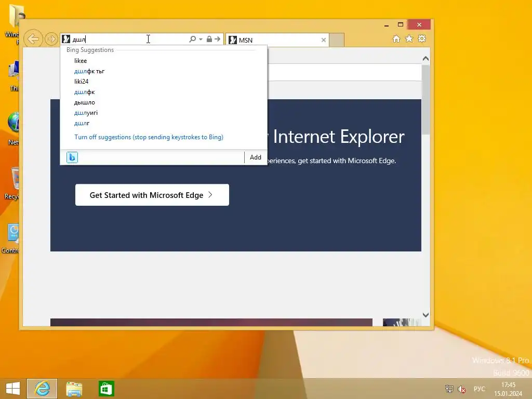Switch to the MSN tab
532x399 pixels.
[x=276, y=40]
